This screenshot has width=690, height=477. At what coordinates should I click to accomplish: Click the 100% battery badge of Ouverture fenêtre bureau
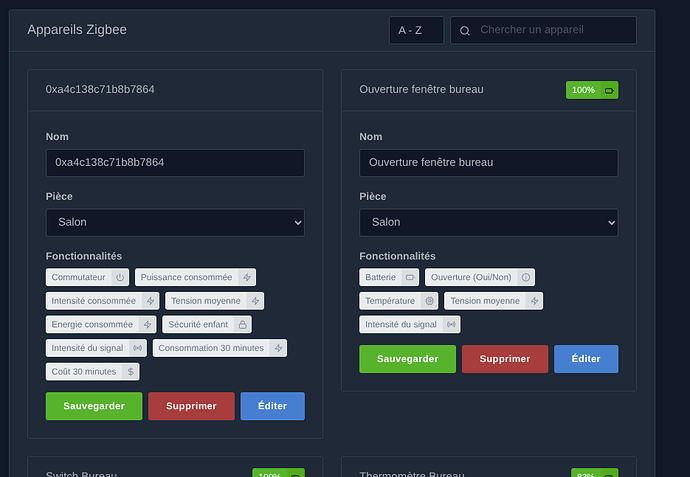(x=592, y=90)
